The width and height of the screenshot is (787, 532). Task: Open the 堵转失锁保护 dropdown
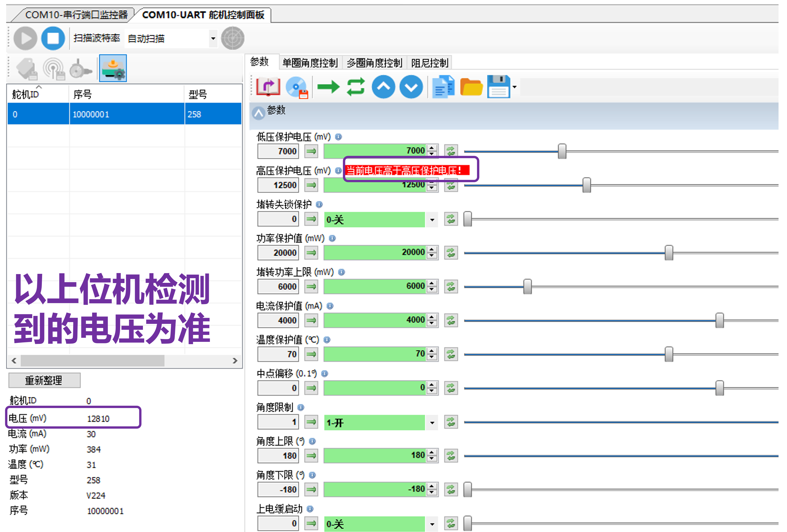tap(432, 220)
